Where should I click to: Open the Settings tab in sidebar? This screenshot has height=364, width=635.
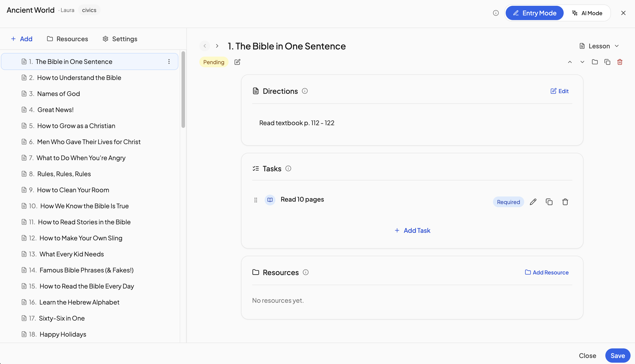(x=120, y=39)
